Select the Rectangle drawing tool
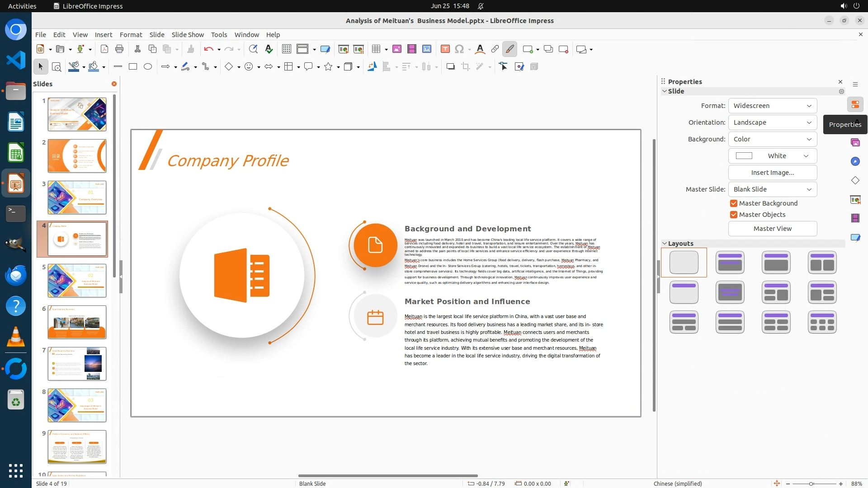Screen dimensions: 868x488 click(133, 67)
